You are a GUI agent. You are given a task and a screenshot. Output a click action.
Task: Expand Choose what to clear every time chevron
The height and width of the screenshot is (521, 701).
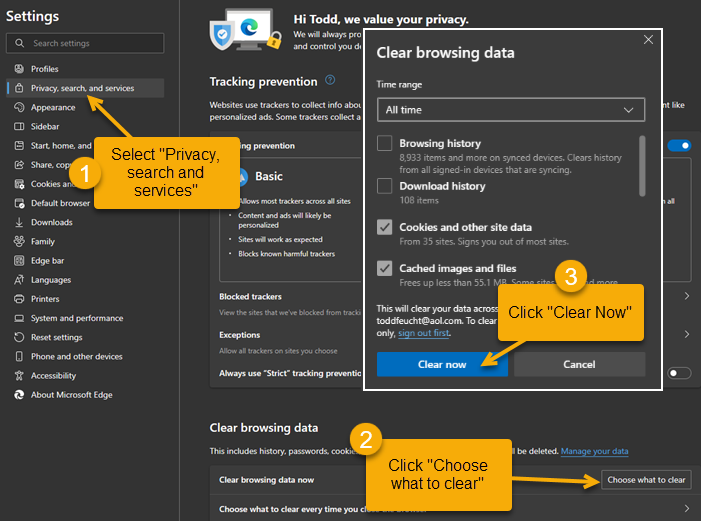(687, 508)
